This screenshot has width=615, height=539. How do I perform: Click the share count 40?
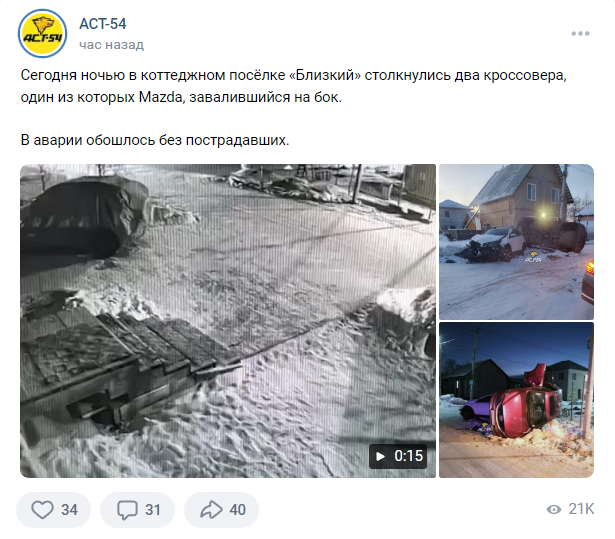pyautogui.click(x=237, y=510)
